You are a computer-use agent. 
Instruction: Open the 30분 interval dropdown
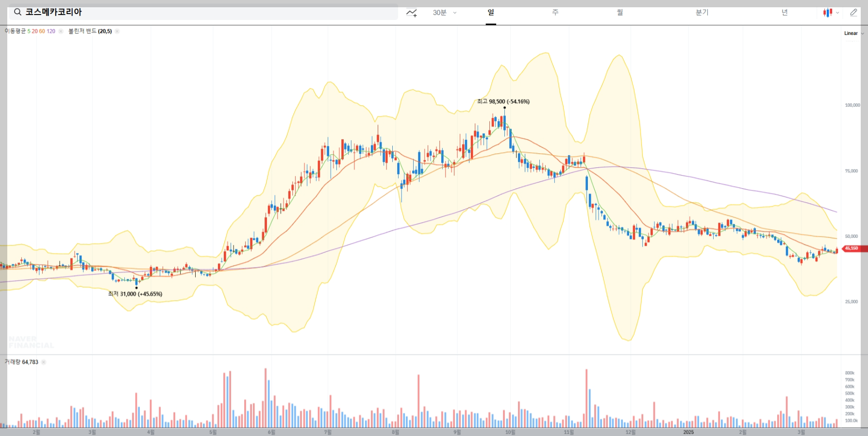point(445,13)
